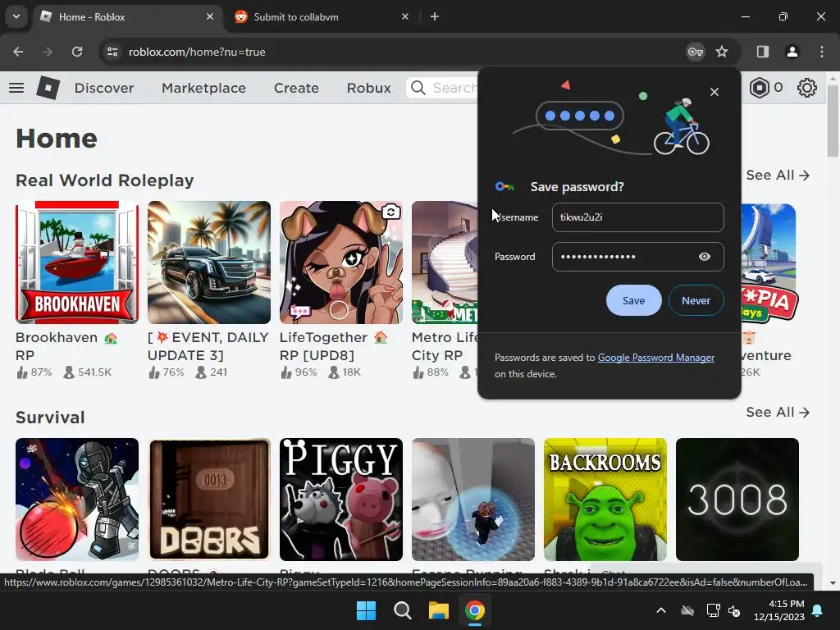The width and height of the screenshot is (840, 630).
Task: Click the page vertical scrollbar
Action: click(833, 121)
